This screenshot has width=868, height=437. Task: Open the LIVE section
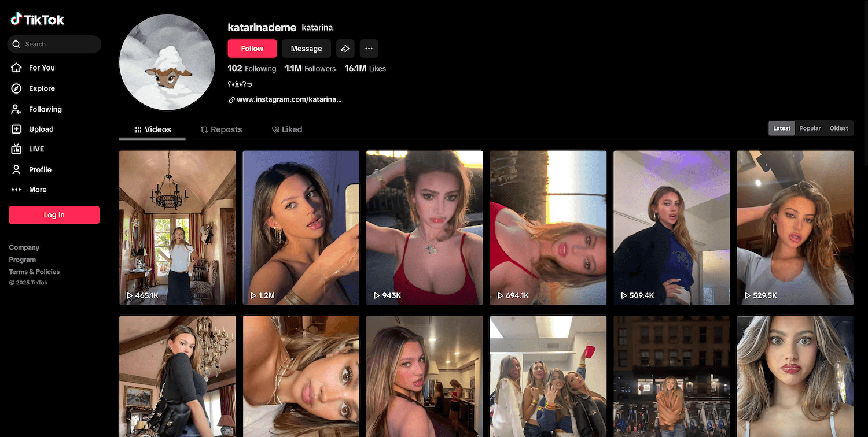coord(36,149)
